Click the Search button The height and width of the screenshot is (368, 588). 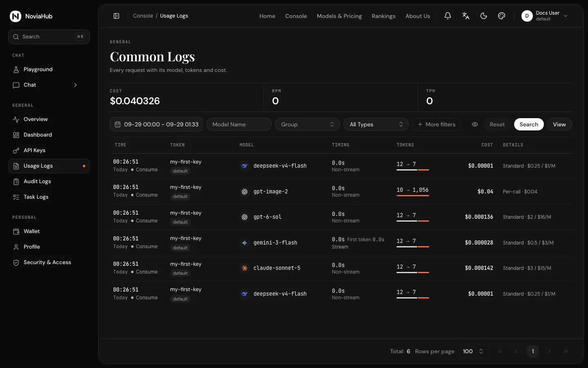point(529,124)
